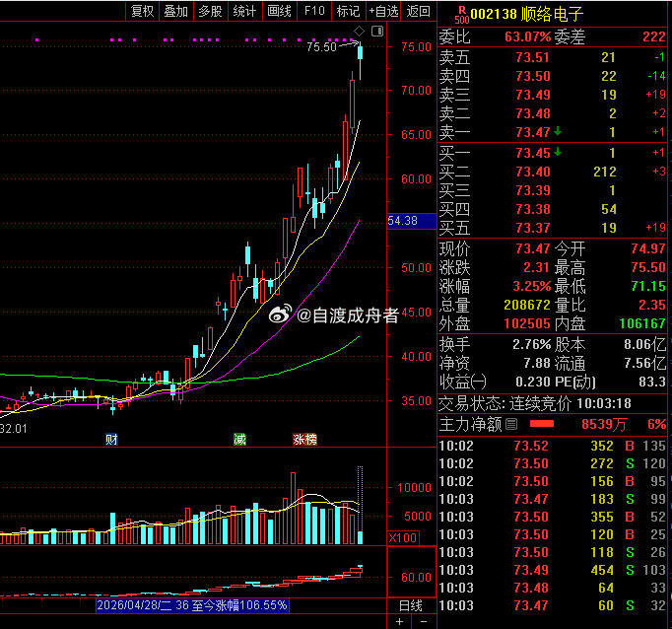This screenshot has height=629, width=672.
Task: Select tick row 10:02 73.52 352
Action: (552, 446)
